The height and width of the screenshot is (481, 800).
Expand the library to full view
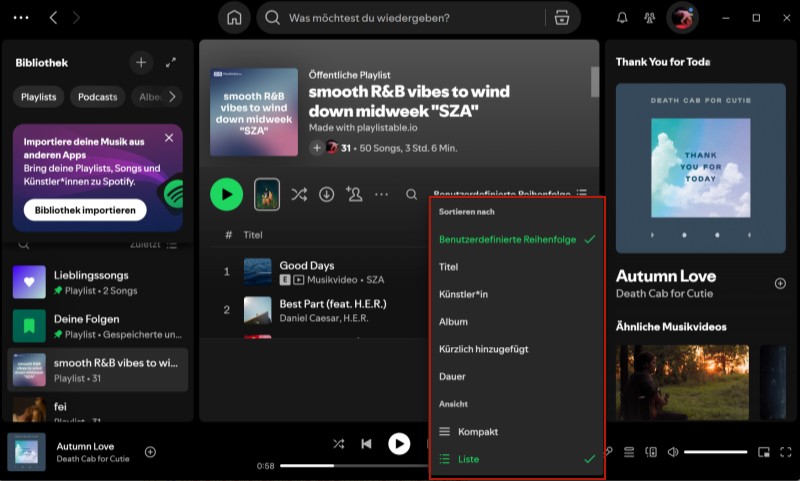(x=171, y=63)
